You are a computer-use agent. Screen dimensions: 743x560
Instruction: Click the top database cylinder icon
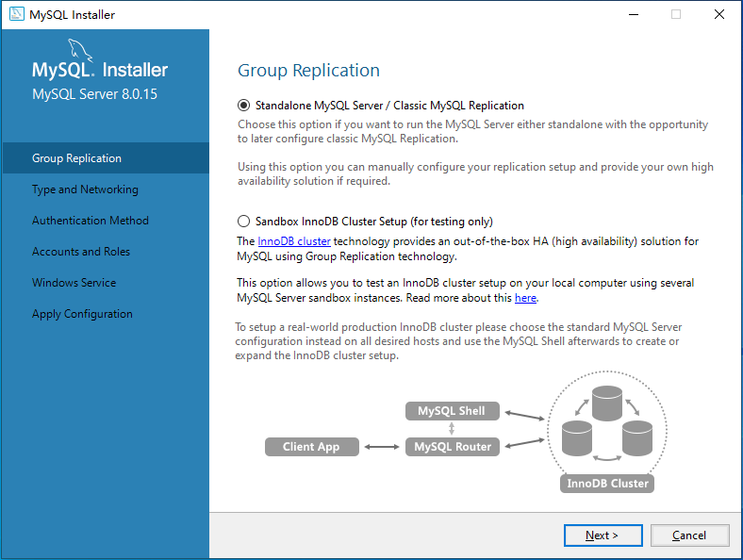[607, 404]
